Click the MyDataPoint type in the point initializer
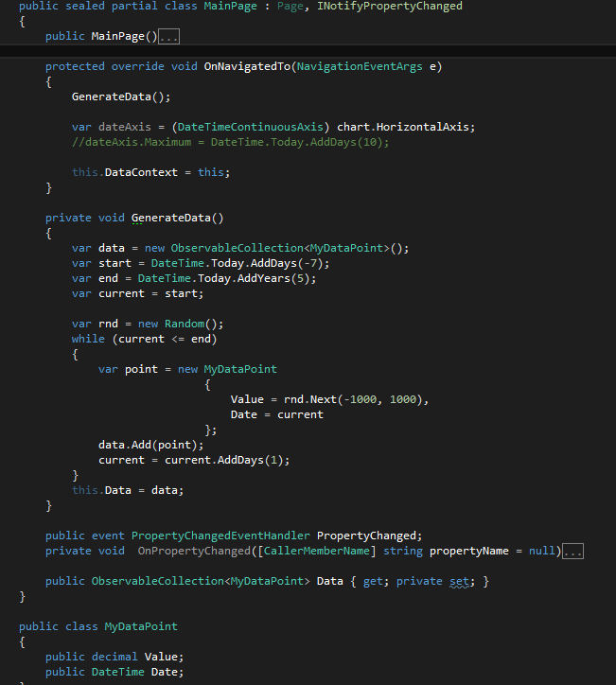Image resolution: width=616 pixels, height=685 pixels. [x=240, y=369]
